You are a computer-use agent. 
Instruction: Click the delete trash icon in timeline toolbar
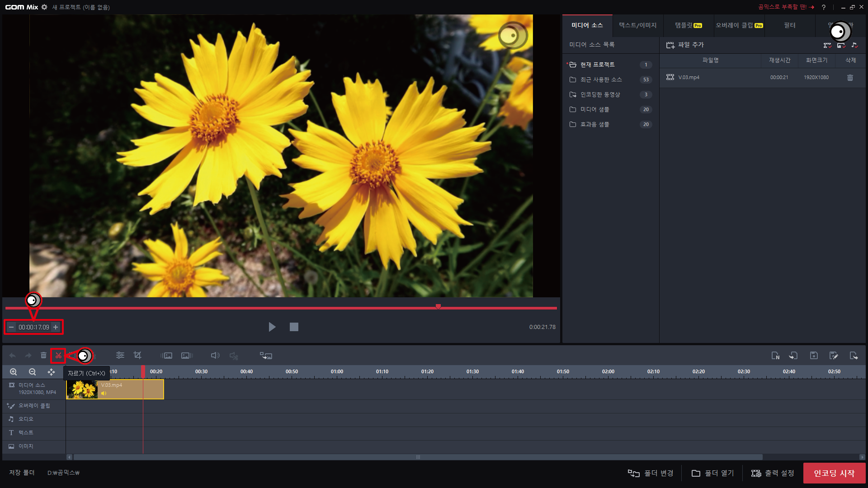(x=43, y=356)
